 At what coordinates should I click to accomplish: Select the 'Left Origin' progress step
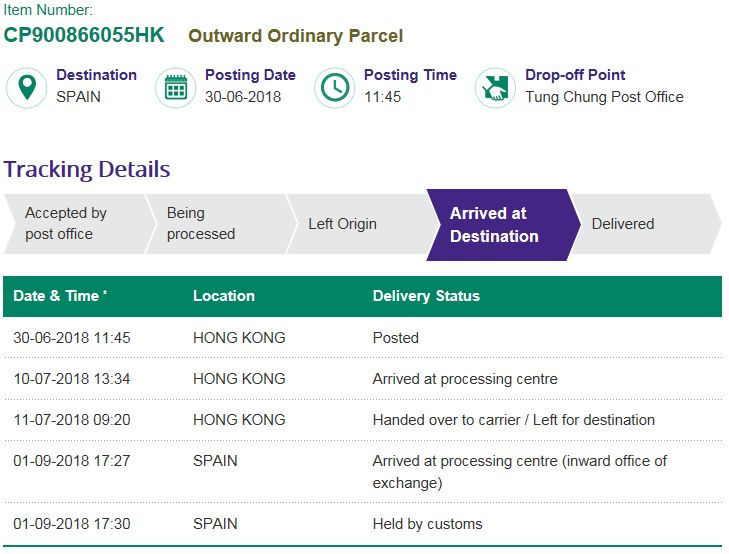(x=342, y=224)
